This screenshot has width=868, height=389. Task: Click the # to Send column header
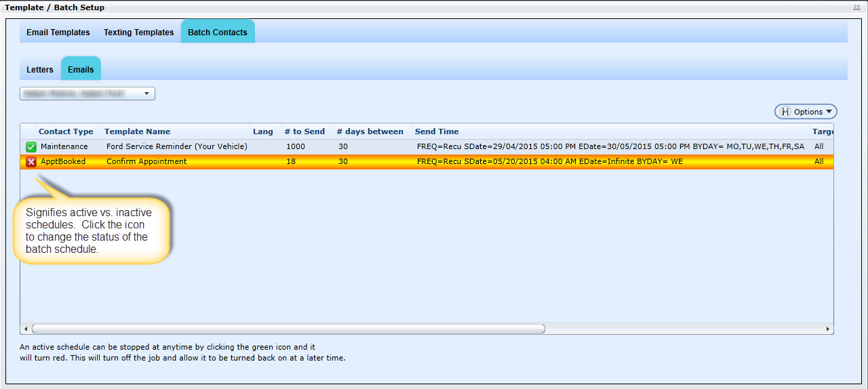304,131
